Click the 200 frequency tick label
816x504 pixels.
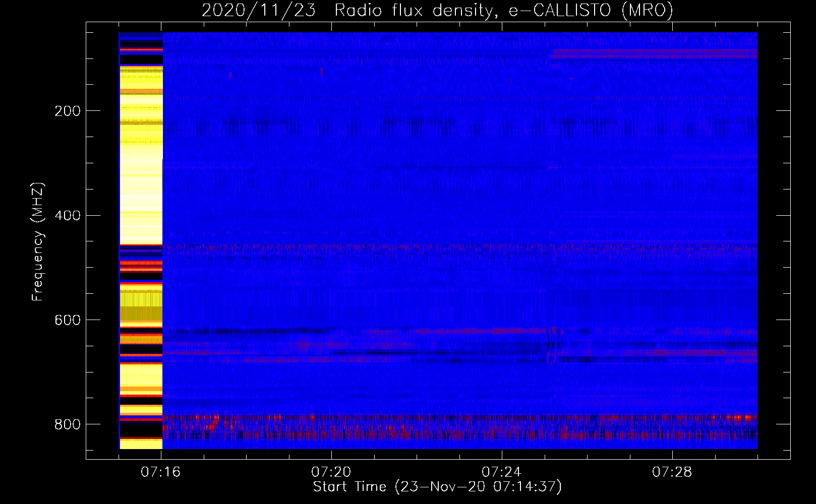[x=68, y=111]
